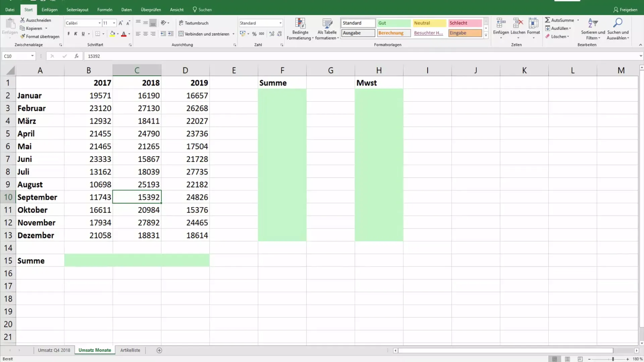The image size is (644, 362).
Task: Click the Kopieren button
Action: (x=31, y=28)
